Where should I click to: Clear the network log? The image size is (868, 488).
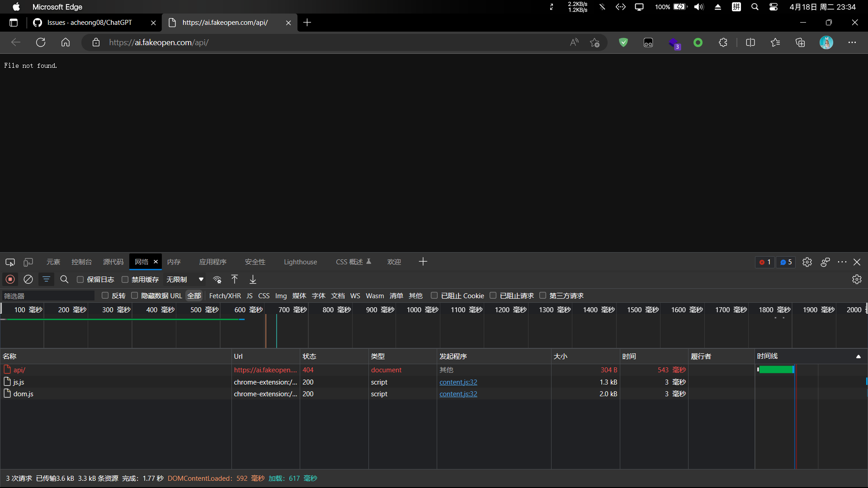click(x=28, y=279)
